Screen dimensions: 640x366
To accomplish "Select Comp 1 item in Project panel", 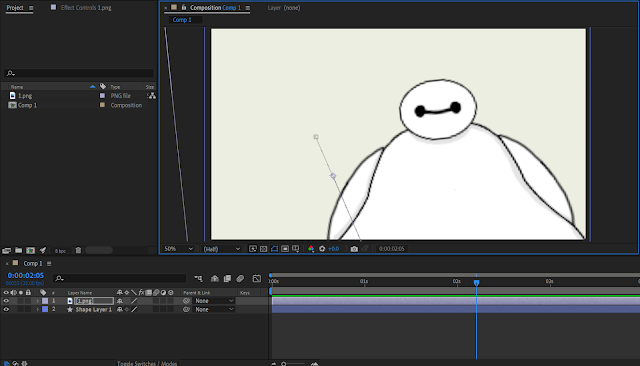I will click(x=27, y=105).
